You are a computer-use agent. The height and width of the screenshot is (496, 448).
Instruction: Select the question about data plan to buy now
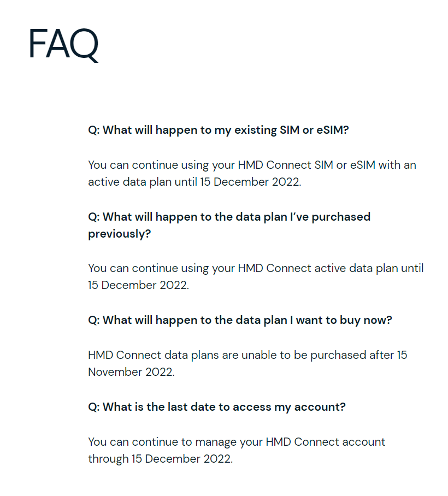pyautogui.click(x=240, y=320)
